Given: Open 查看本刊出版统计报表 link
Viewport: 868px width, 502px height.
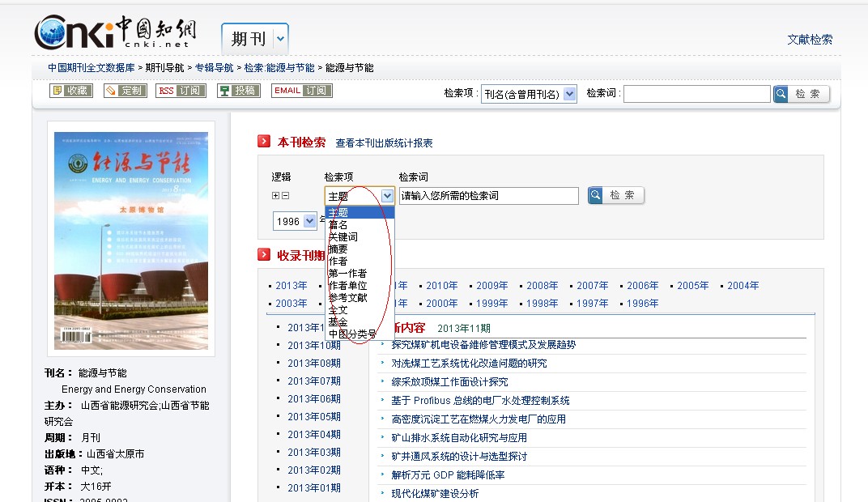Looking at the screenshot, I should click(x=384, y=143).
